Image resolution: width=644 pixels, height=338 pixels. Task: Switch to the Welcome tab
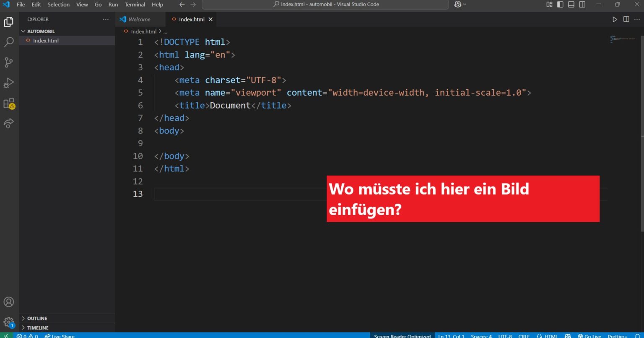coord(140,19)
